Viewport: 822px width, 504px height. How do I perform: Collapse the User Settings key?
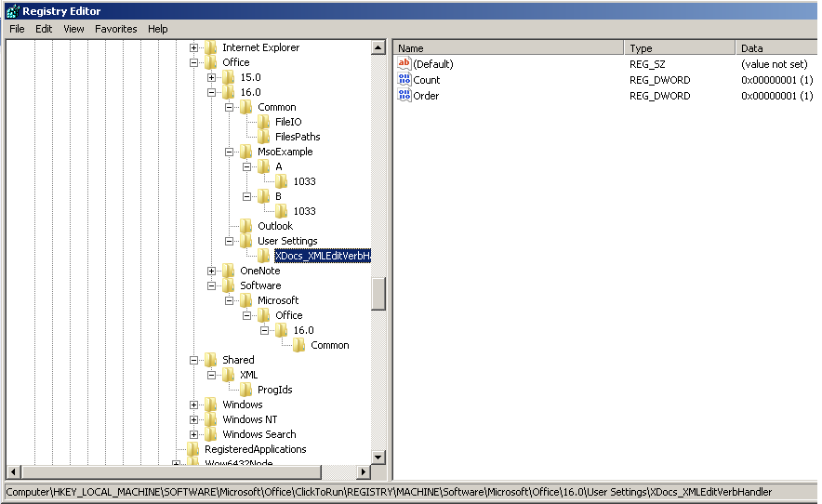[x=229, y=241]
